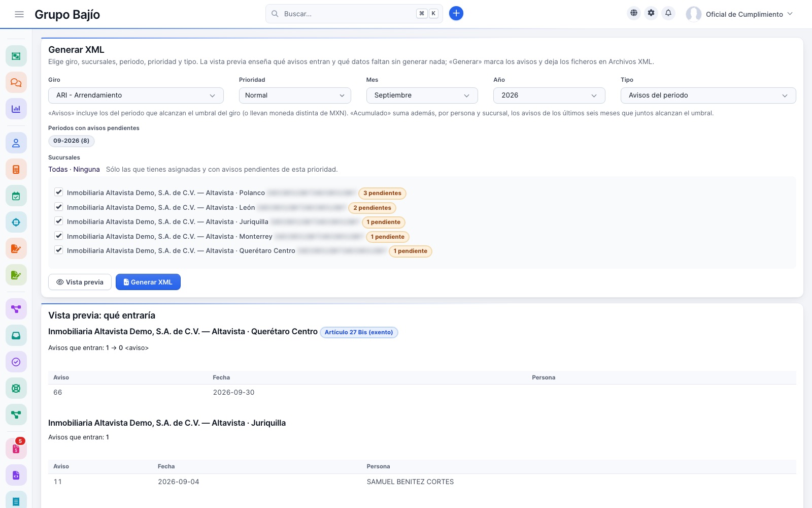Open the Oficial de Cumplimiento user menu

[739, 14]
